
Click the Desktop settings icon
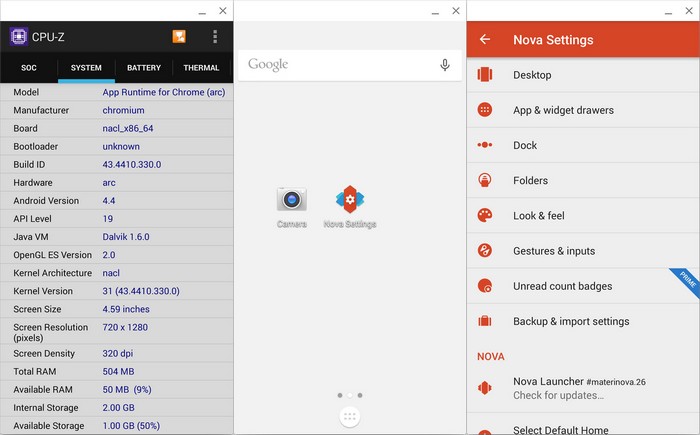tap(485, 74)
